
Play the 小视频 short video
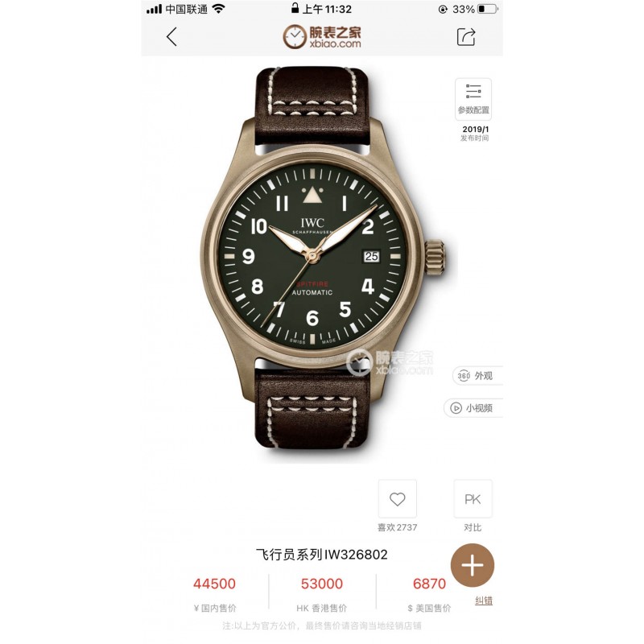coord(473,408)
